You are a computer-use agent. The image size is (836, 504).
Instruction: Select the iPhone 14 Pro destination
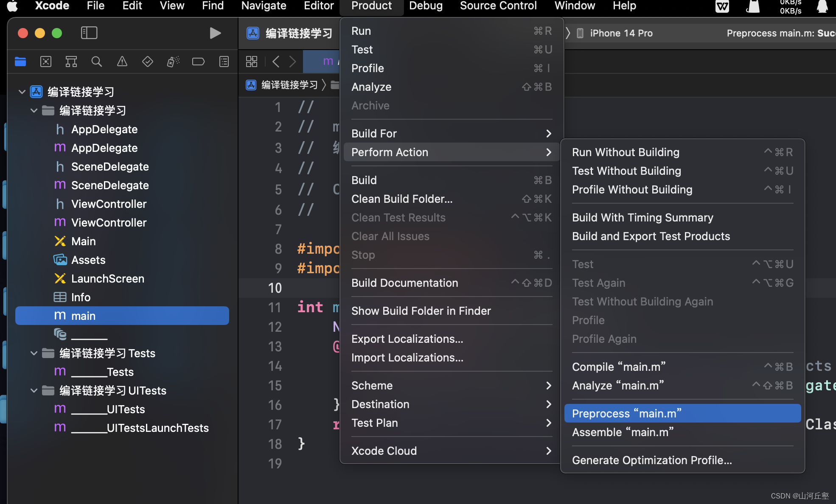(x=615, y=33)
